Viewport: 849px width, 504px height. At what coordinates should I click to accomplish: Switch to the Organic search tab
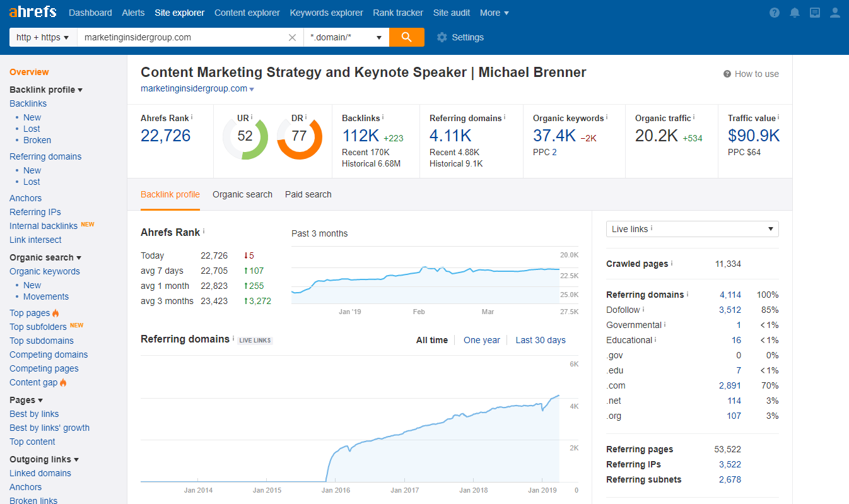click(242, 194)
